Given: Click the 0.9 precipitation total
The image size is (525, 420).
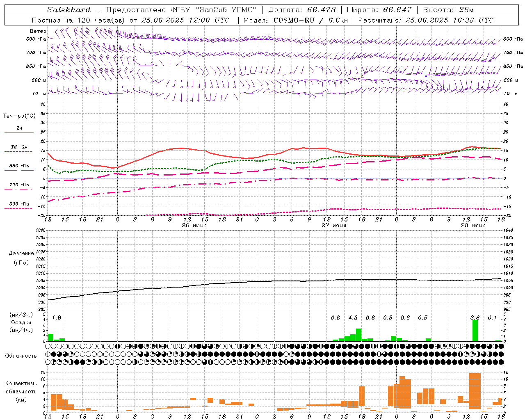Looking at the screenshot, I should pyautogui.click(x=388, y=318).
